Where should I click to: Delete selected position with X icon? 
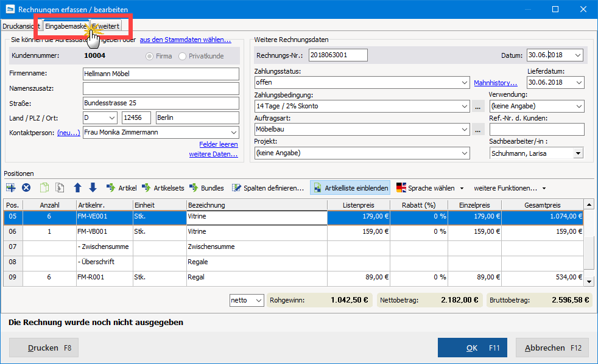pos(26,187)
